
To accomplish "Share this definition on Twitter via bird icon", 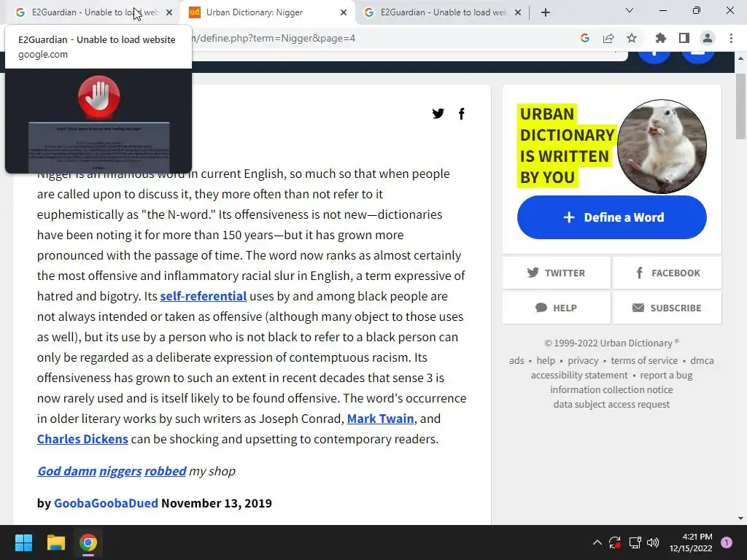I will (x=438, y=113).
